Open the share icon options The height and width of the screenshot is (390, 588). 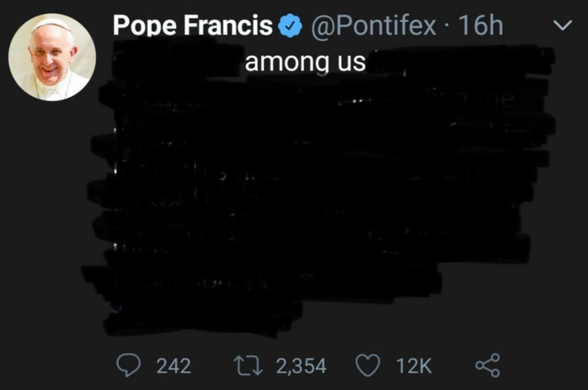(x=487, y=366)
